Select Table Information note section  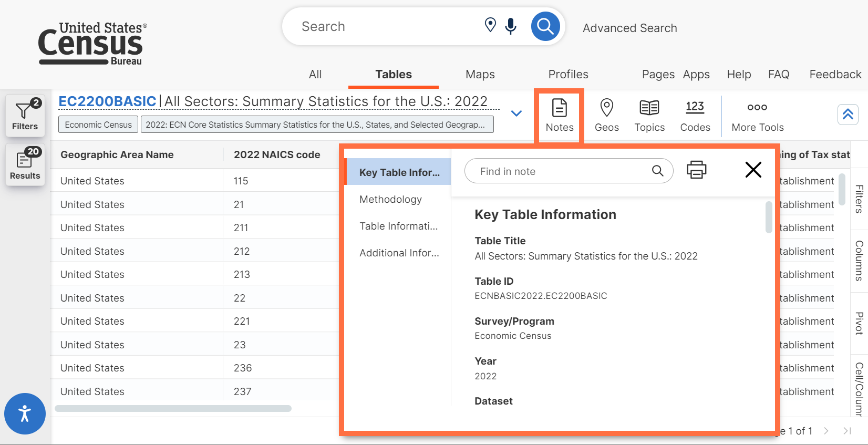(x=398, y=226)
